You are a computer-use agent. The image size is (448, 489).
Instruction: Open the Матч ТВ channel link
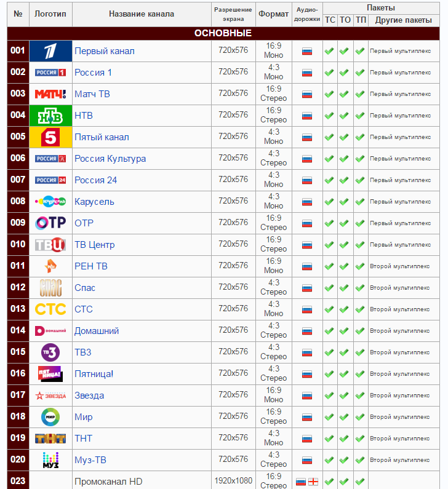92,94
